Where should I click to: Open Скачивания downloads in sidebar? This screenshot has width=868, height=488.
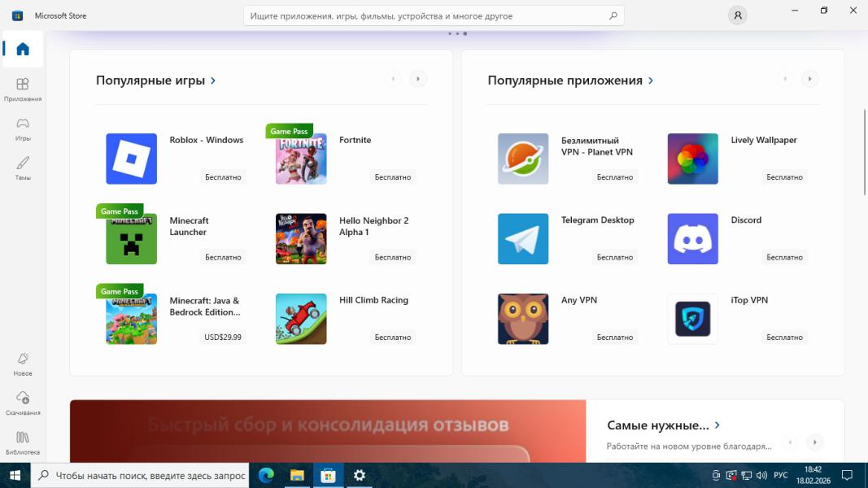click(x=23, y=402)
